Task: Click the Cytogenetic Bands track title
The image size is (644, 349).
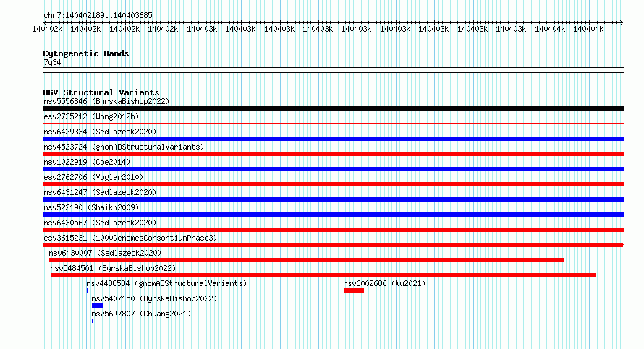Action: tap(86, 53)
